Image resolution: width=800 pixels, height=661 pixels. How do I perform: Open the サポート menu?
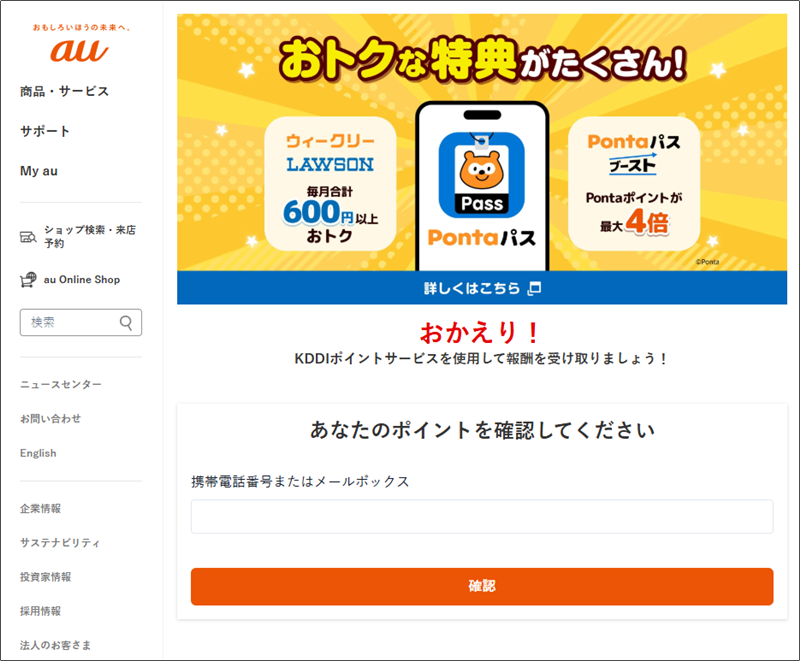45,131
